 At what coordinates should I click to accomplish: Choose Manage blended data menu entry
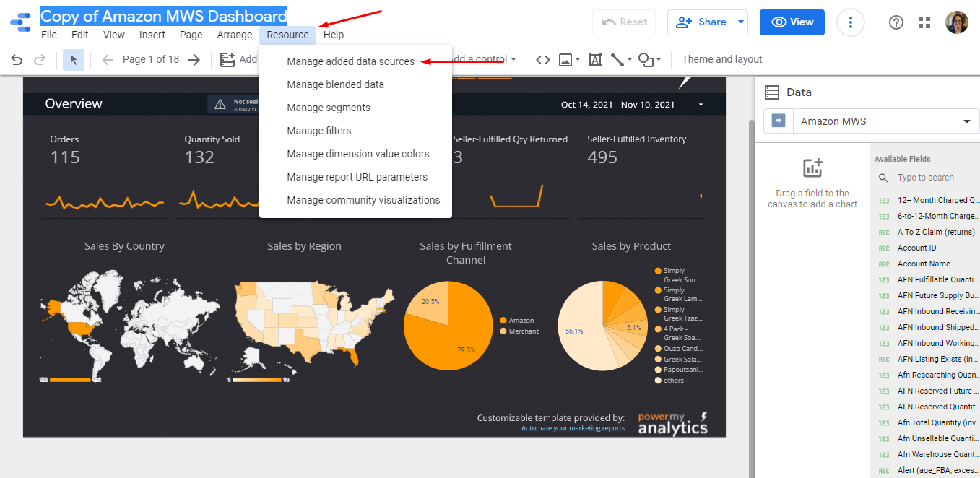tap(335, 84)
